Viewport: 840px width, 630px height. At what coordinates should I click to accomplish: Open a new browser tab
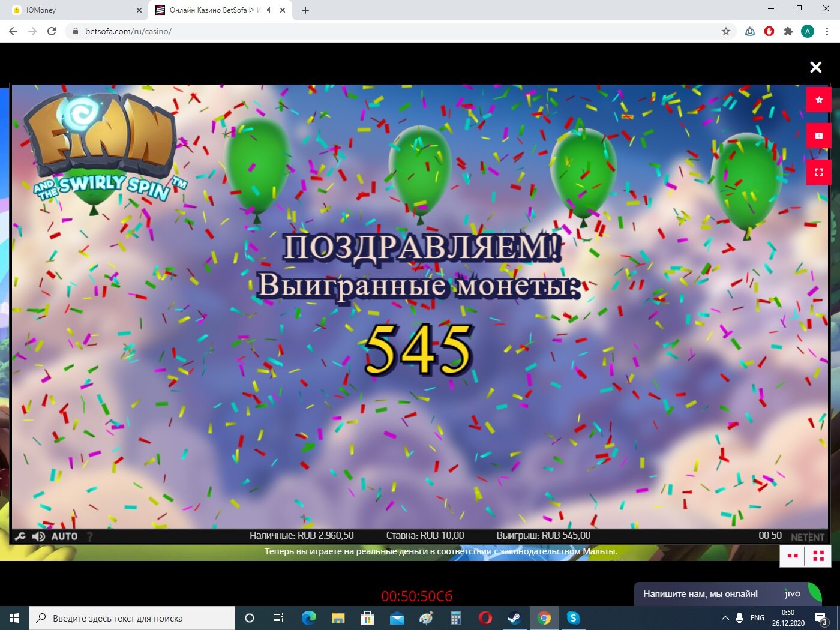(305, 10)
